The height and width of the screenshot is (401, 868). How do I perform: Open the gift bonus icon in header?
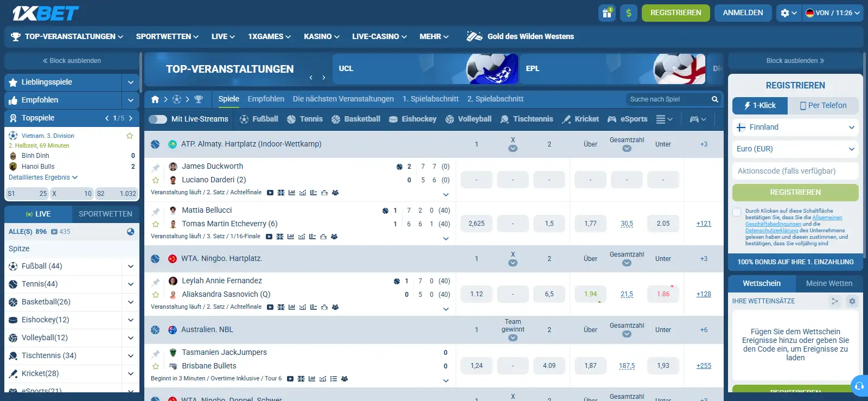pyautogui.click(x=607, y=13)
